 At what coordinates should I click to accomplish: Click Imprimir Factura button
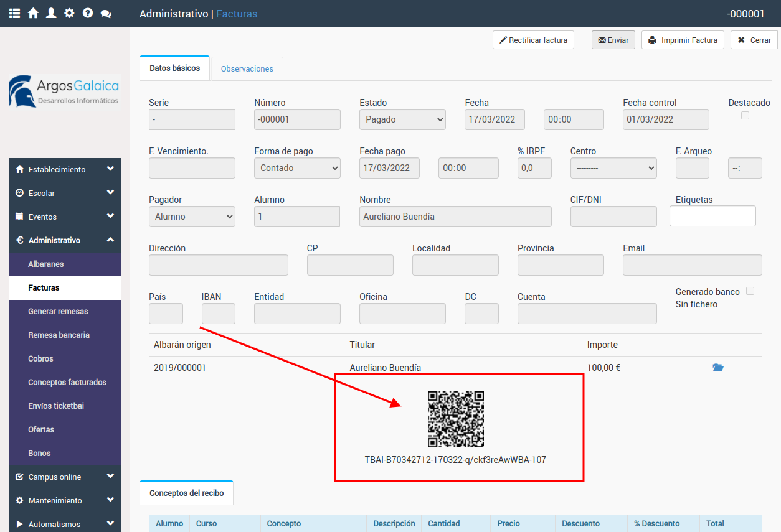click(x=683, y=40)
